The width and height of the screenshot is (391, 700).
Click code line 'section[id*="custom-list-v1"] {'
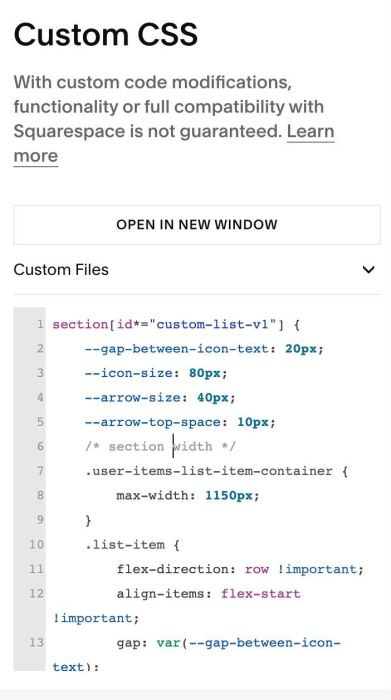(x=177, y=324)
